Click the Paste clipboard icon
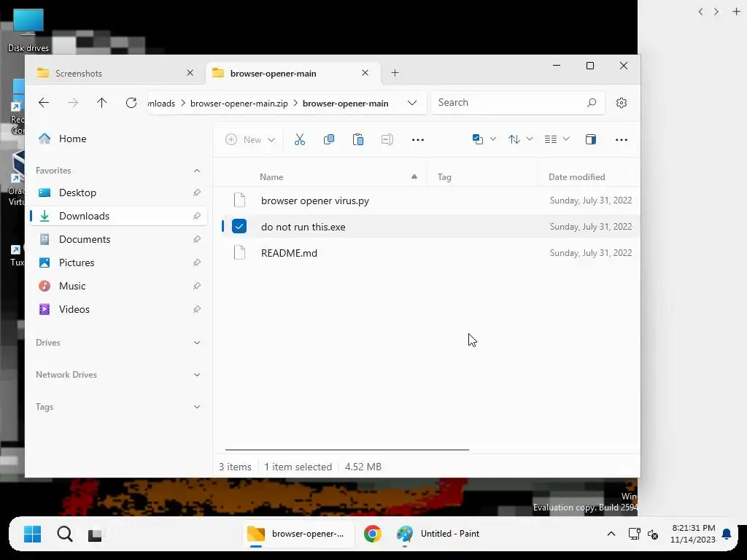 coord(357,139)
